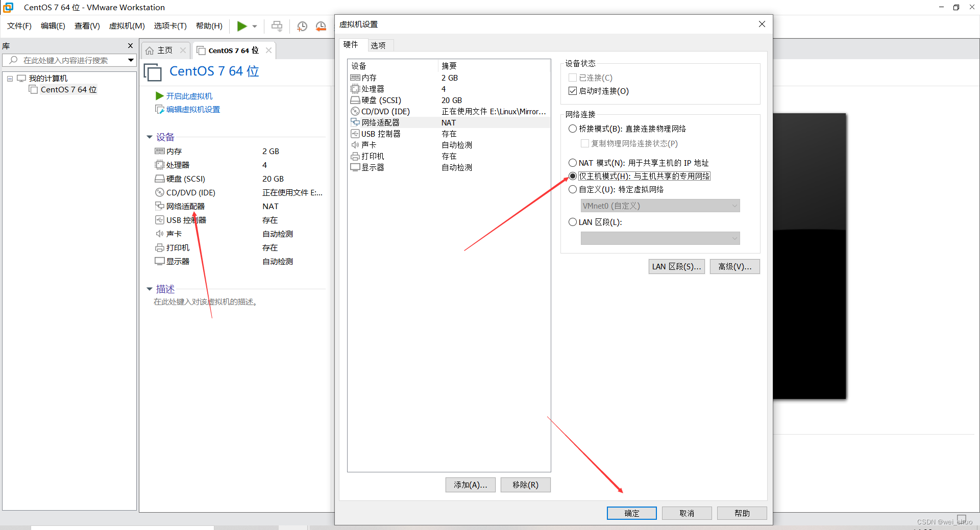Click the VMware Workstation app logo icon
This screenshot has height=530, width=980.
pos(8,7)
